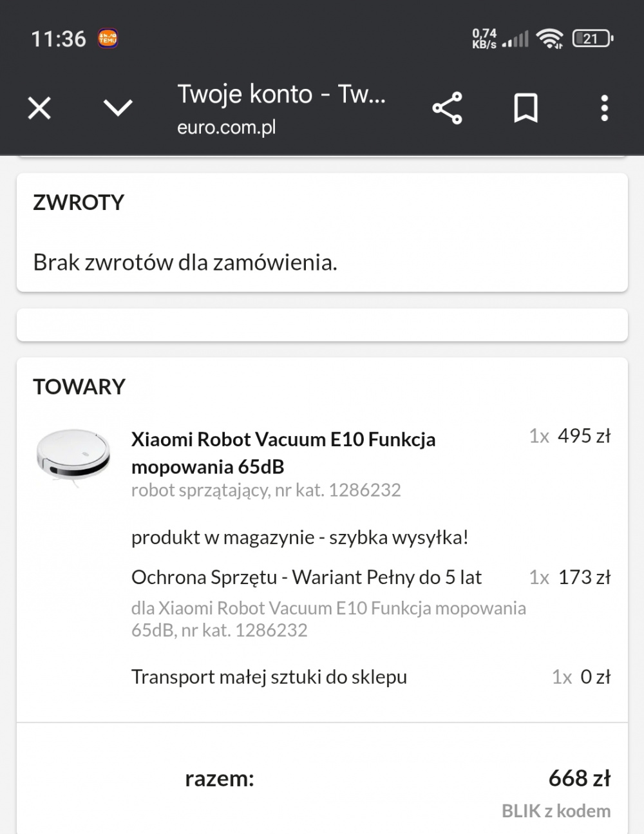The width and height of the screenshot is (644, 834).
Task: Tap the "Twoje konto" page title
Action: click(281, 94)
